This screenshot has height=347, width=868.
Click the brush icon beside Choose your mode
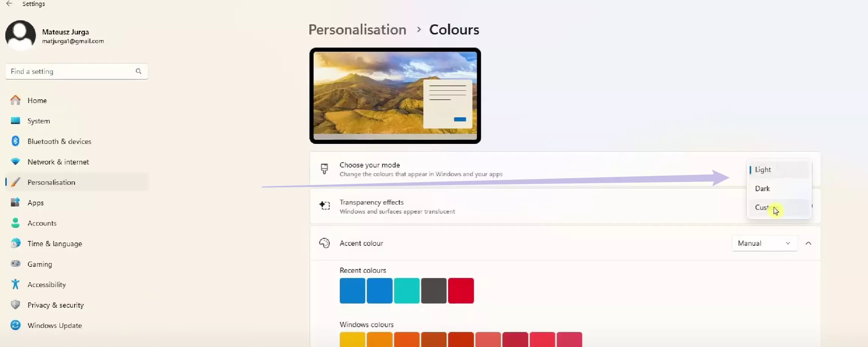tap(325, 169)
